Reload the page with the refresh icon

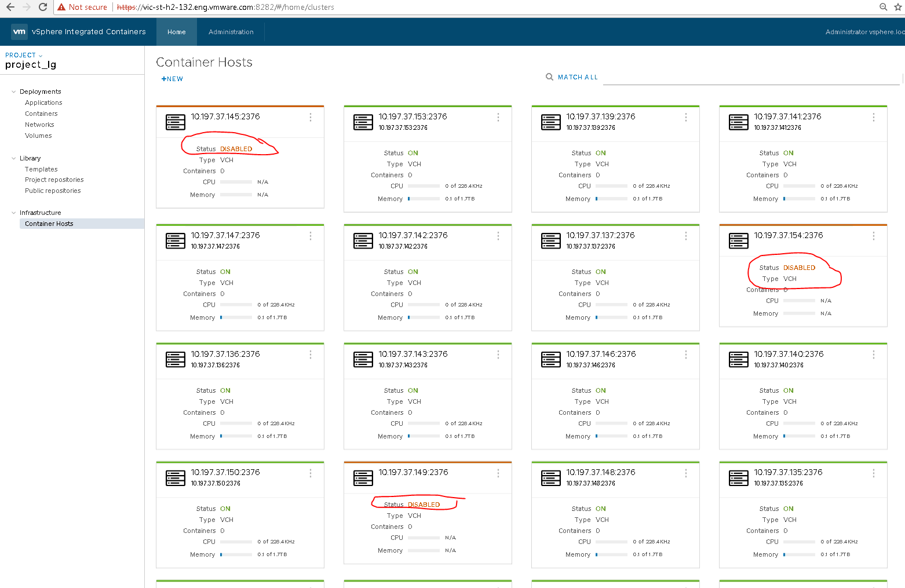coord(43,7)
